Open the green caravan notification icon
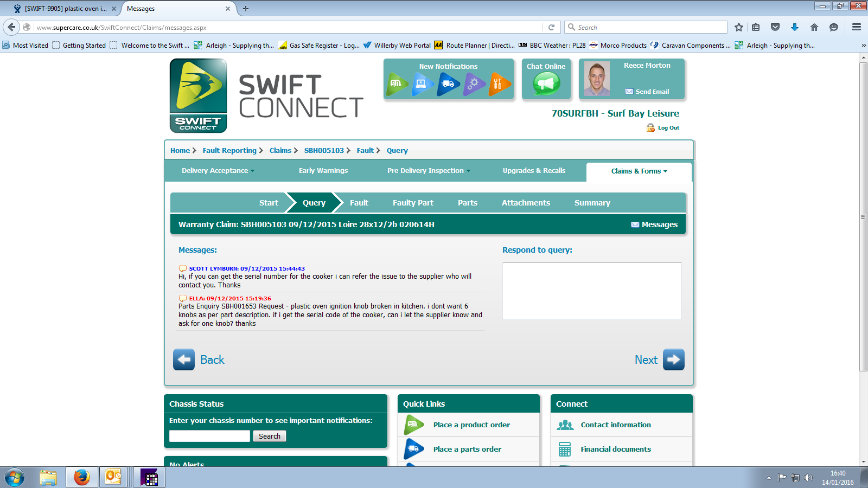Screen dimensions: 868x488 click(397, 84)
